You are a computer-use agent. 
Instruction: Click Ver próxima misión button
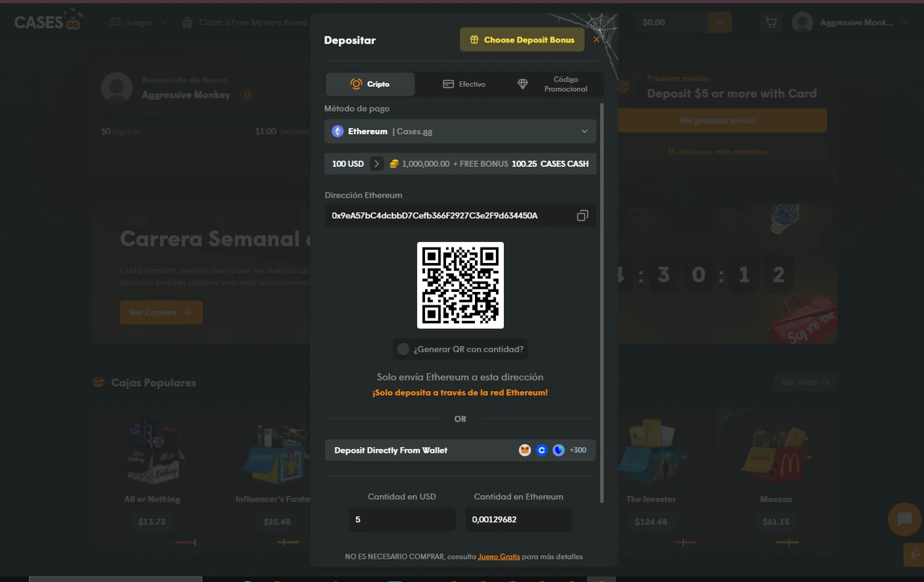coord(722,120)
